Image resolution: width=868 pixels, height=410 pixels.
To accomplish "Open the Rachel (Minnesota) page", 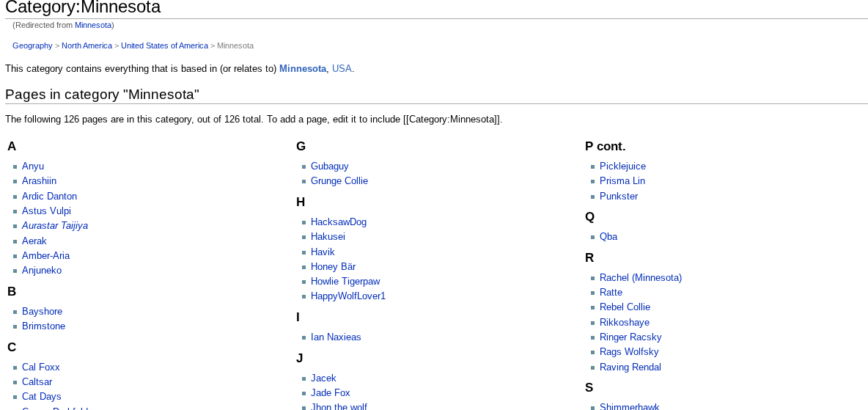I will (641, 278).
